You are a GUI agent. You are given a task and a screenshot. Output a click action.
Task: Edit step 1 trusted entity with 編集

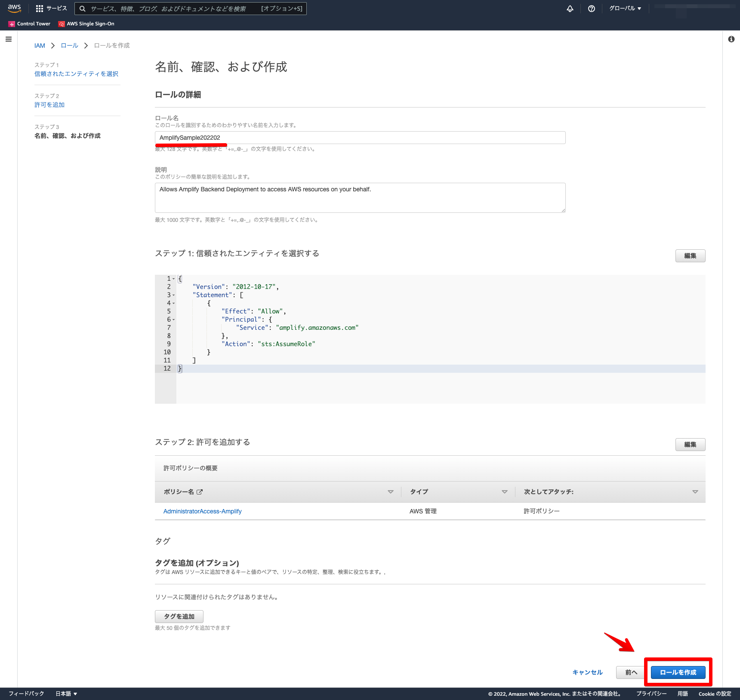pyautogui.click(x=690, y=256)
